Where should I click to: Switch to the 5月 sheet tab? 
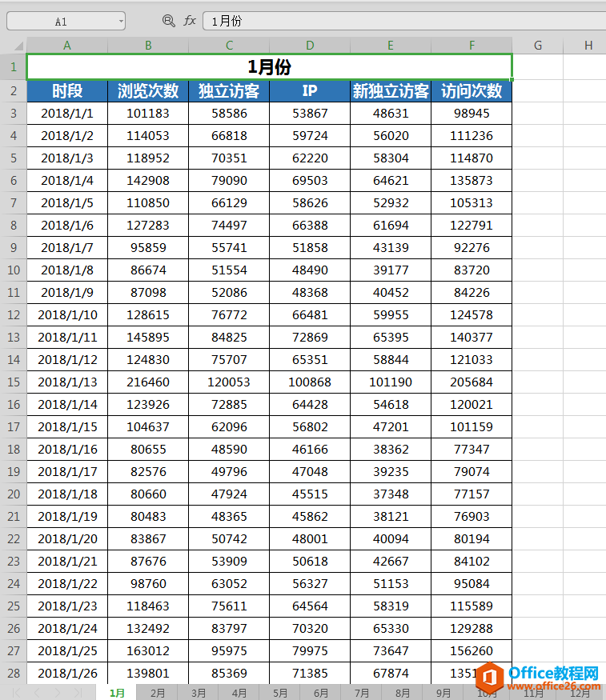click(280, 693)
